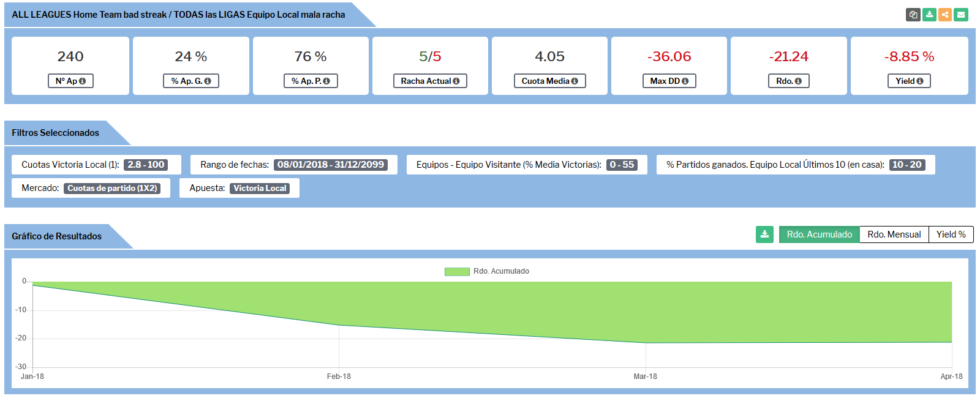Click the 08/01/2018 - 31/12/2099 date range badge
The height and width of the screenshot is (401, 980).
(x=331, y=165)
